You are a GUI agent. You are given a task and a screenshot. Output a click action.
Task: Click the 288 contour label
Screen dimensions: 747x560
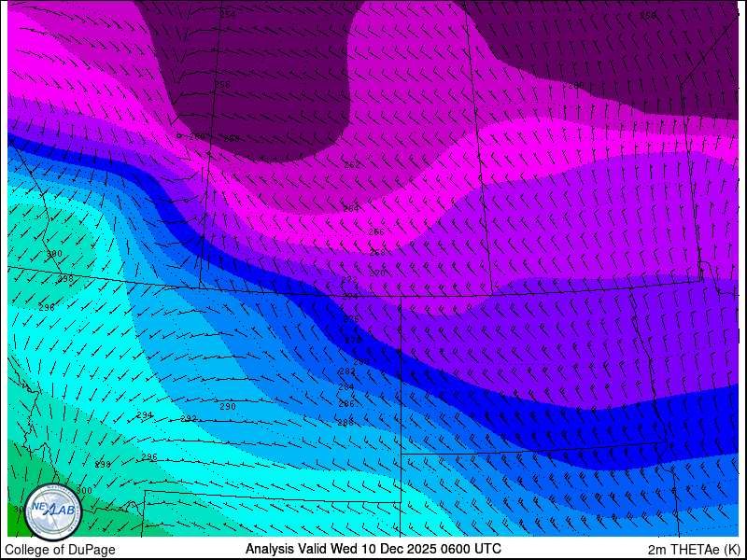click(x=345, y=423)
